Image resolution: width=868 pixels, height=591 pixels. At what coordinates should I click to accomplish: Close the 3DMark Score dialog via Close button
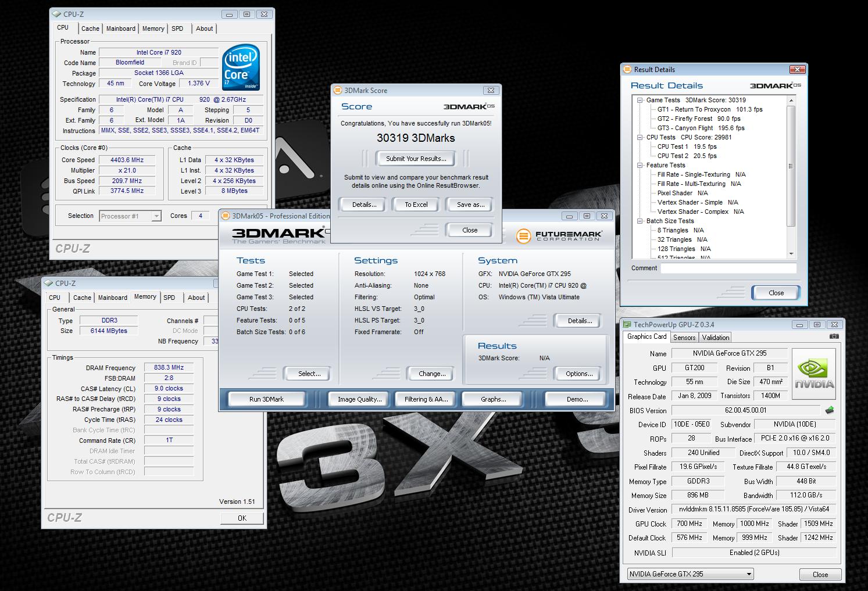470,230
